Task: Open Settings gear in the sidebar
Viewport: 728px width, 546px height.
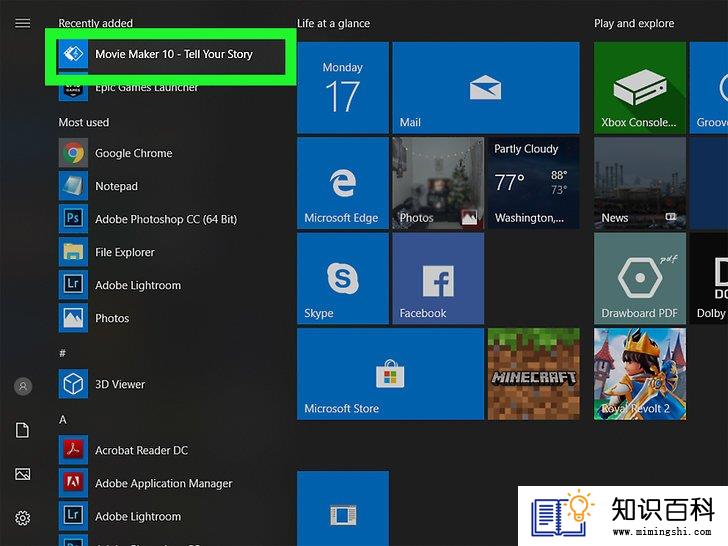Action: [x=22, y=518]
